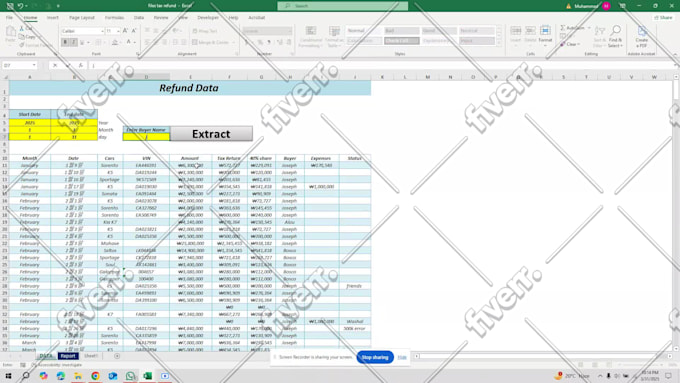The height and width of the screenshot is (383, 680).
Task: Open Chrome from the taskbar
Action: click(x=95, y=376)
